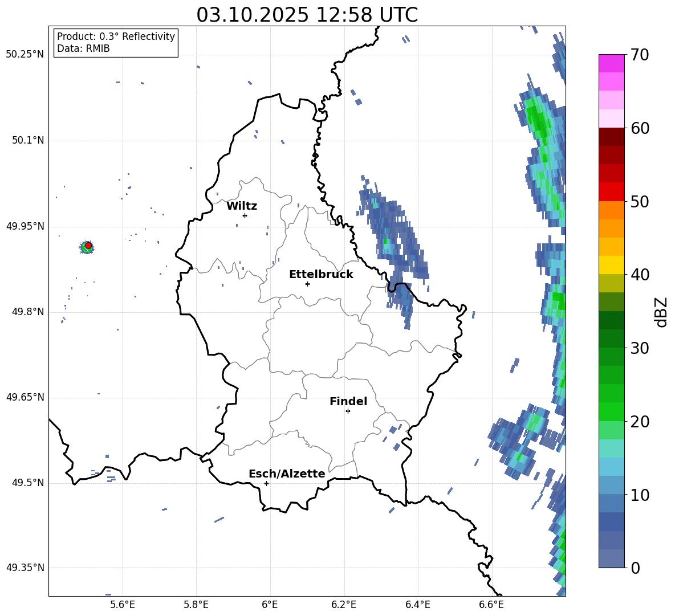Viewport: 675px width, 616px height.
Task: Click the Wiltz location cross marker
Action: 245,215
